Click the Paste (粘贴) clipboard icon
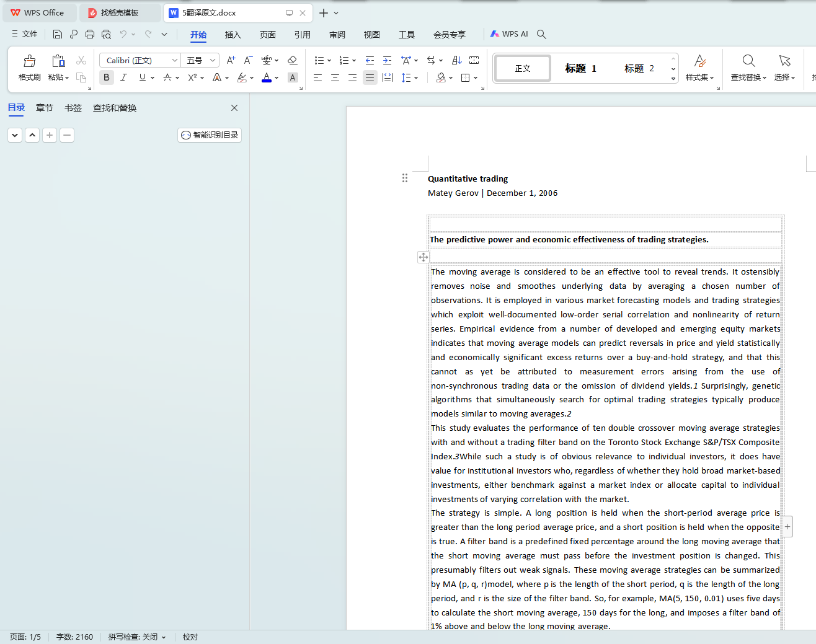The image size is (816, 644). pyautogui.click(x=58, y=61)
